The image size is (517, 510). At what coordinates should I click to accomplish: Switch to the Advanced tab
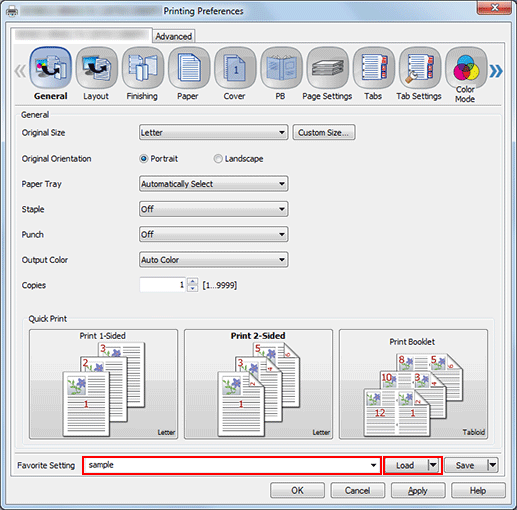(x=174, y=36)
